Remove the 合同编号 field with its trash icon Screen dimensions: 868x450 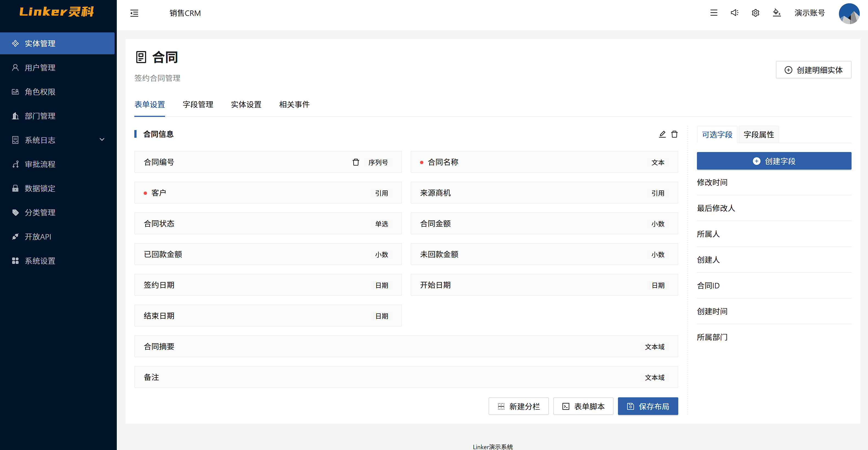pyautogui.click(x=356, y=162)
